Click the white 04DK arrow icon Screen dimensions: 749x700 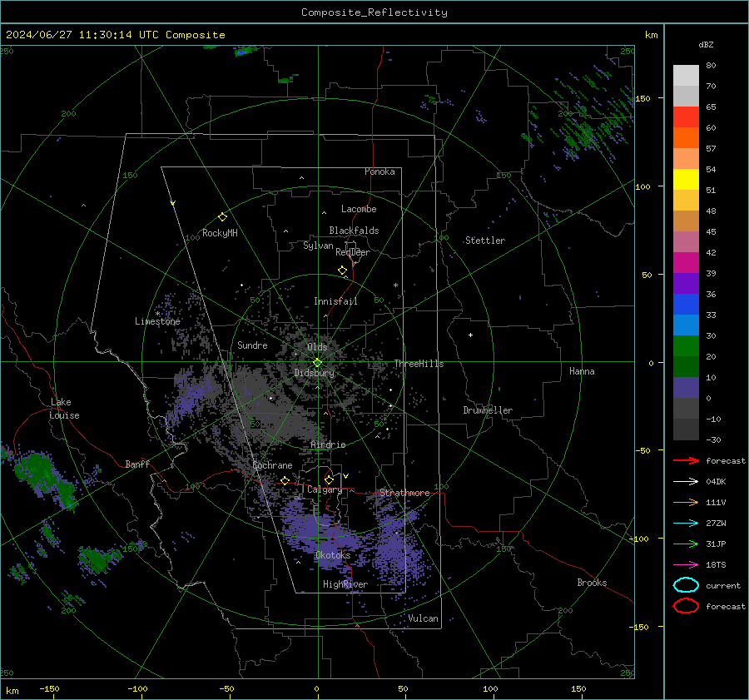click(x=686, y=481)
